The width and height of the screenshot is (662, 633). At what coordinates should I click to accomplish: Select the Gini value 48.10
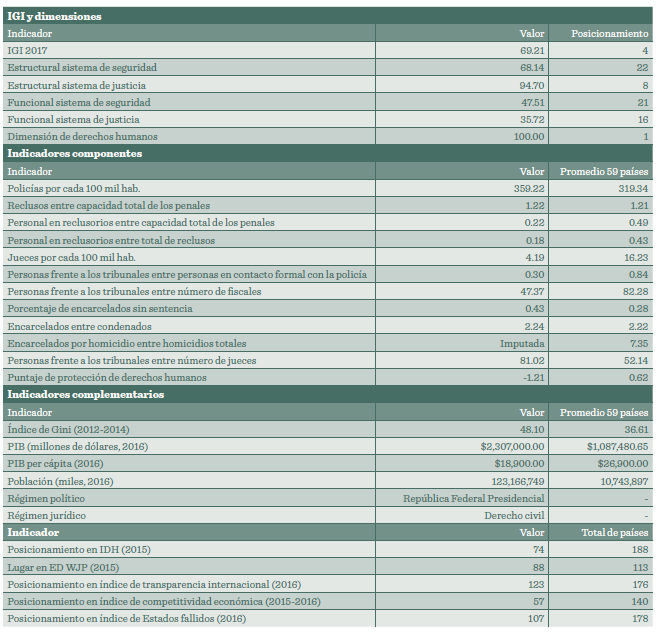(x=532, y=429)
